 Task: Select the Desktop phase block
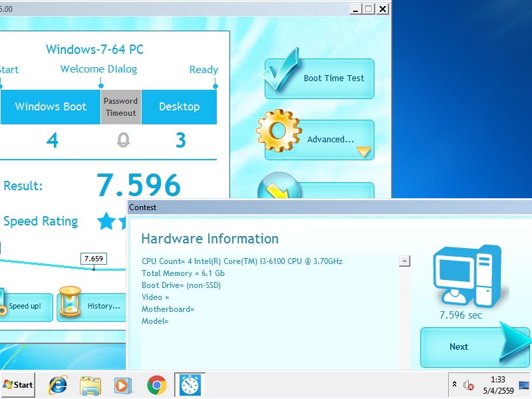pyautogui.click(x=179, y=107)
